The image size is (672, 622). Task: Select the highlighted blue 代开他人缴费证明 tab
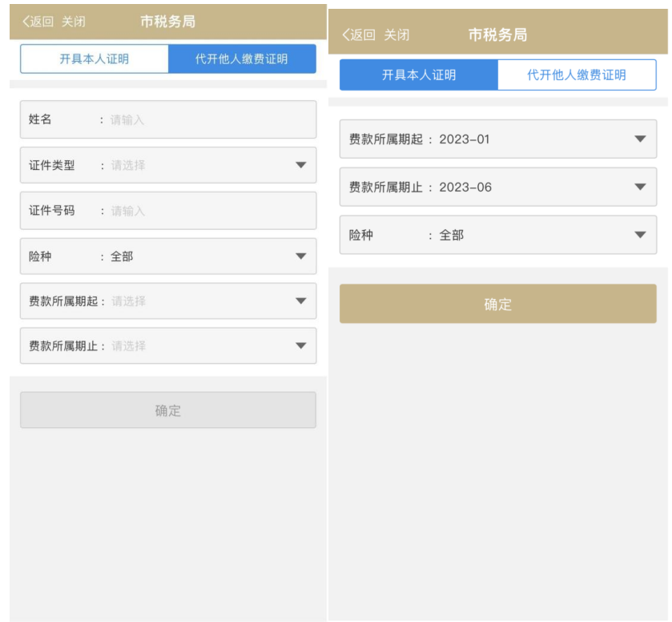[242, 59]
